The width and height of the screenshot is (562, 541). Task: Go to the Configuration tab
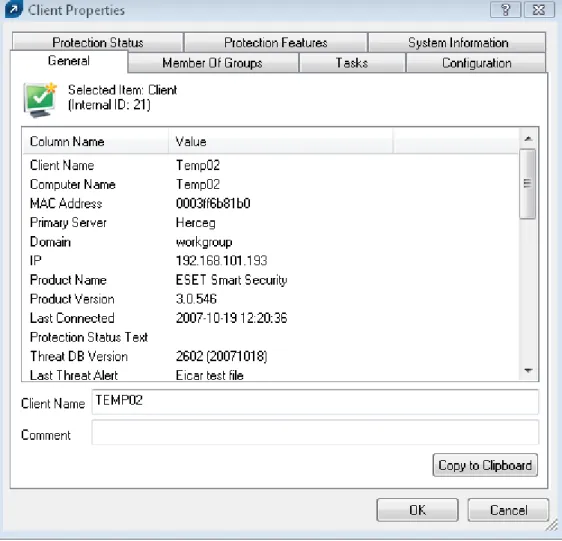click(x=476, y=63)
